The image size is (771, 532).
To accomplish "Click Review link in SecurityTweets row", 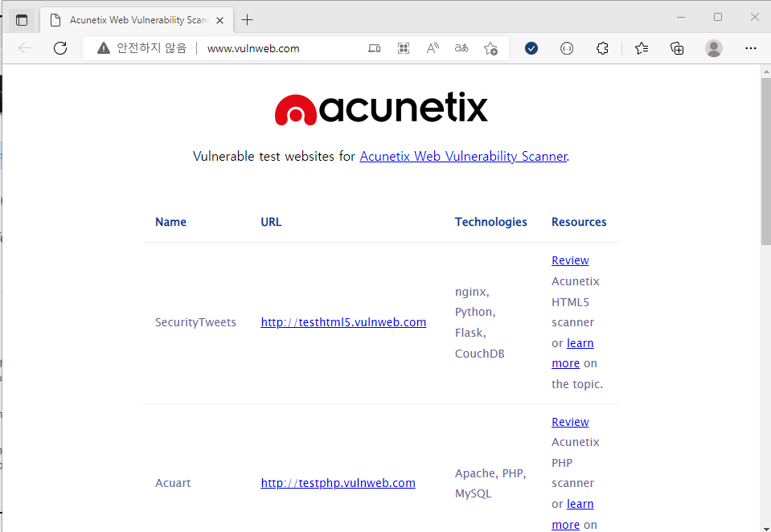I will (570, 260).
